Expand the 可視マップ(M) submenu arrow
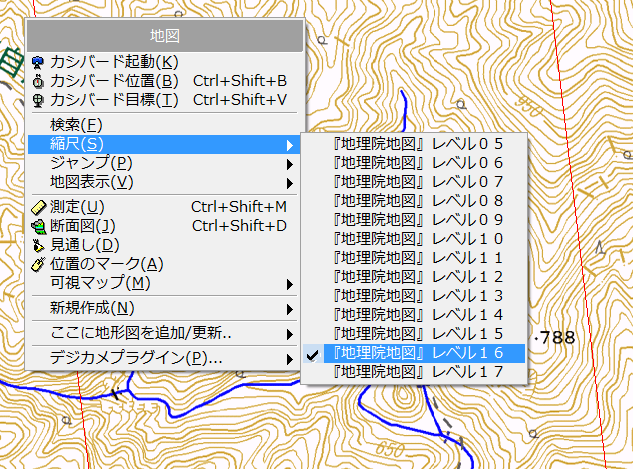 point(289,284)
